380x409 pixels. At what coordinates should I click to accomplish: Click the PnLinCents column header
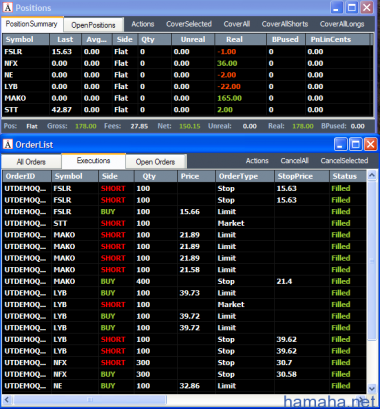point(338,39)
